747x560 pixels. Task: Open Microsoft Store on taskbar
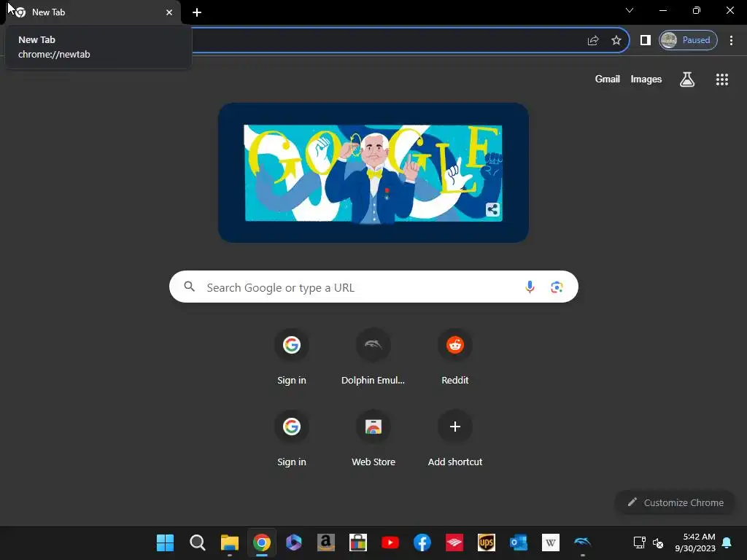click(x=357, y=542)
